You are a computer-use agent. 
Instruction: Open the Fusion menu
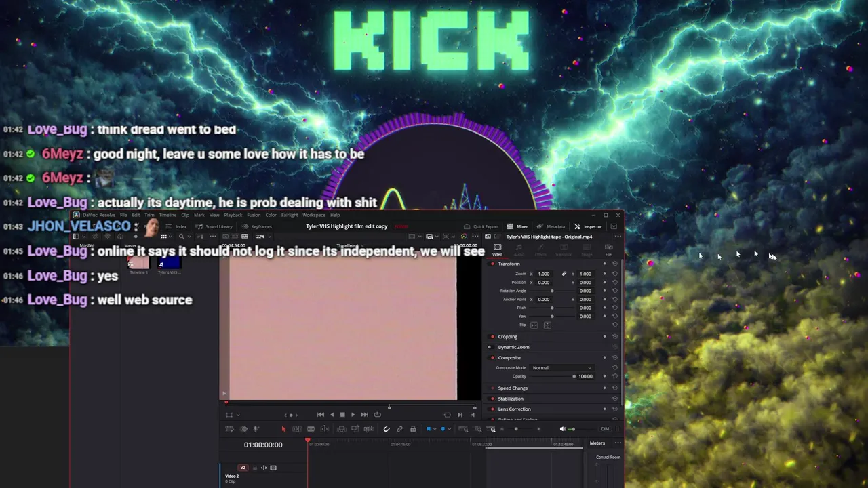point(254,215)
